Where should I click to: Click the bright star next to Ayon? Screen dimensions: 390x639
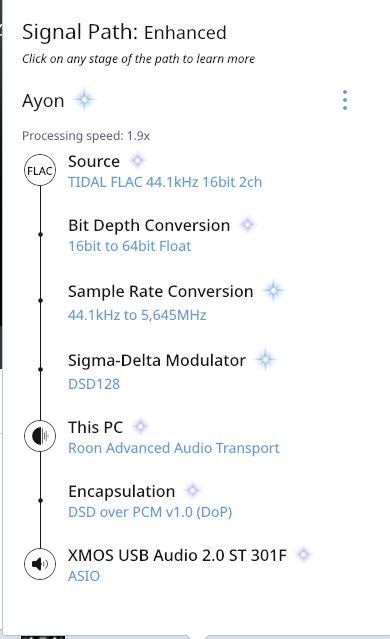(84, 100)
